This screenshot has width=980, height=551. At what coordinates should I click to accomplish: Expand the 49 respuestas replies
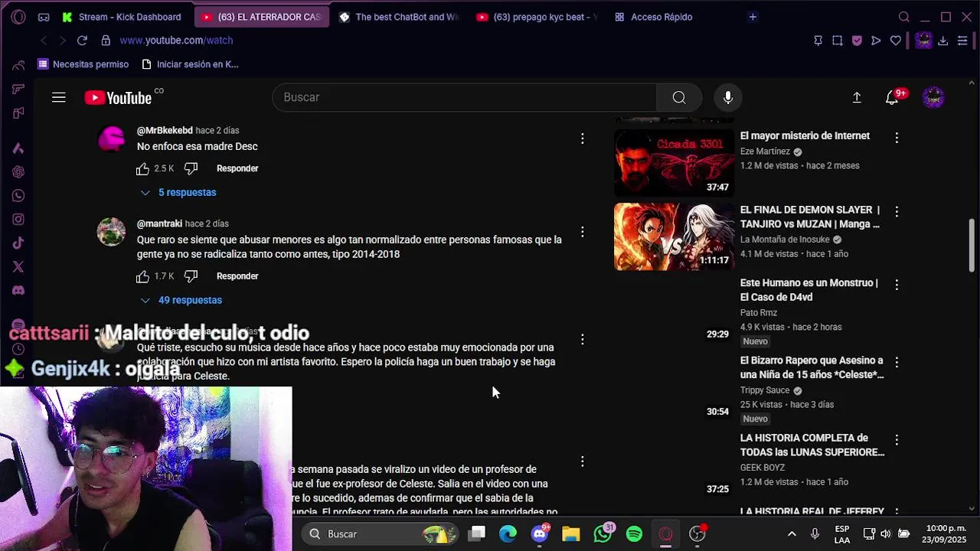(x=182, y=301)
